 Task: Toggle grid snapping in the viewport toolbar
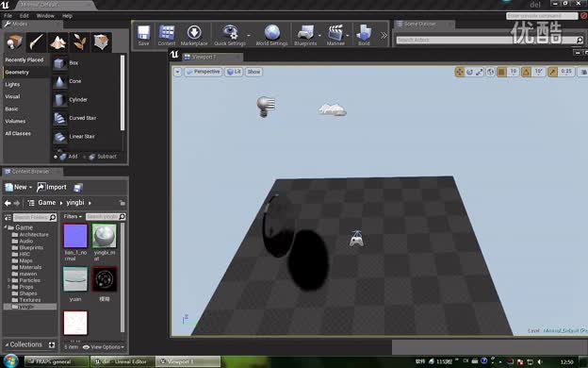pyautogui.click(x=501, y=72)
